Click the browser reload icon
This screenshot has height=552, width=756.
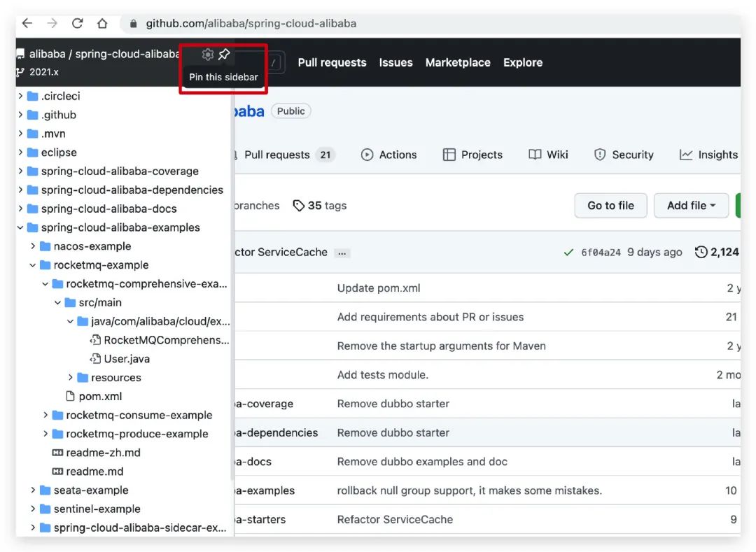(x=77, y=23)
